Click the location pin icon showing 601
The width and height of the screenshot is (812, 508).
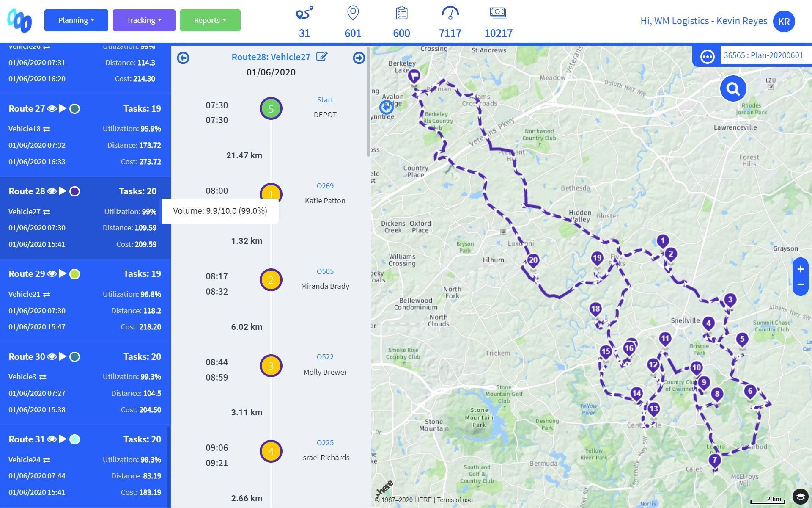coord(353,13)
